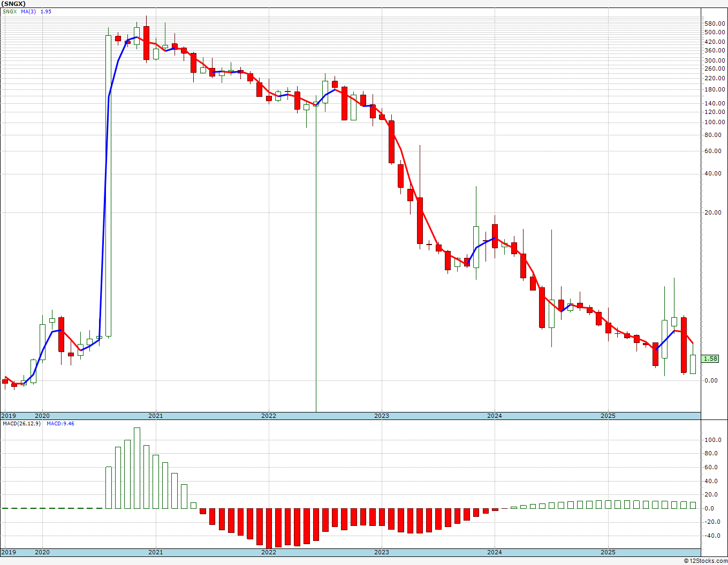The height and width of the screenshot is (565, 728).
Task: Click the MACD(26,12,9) indicator label
Action: point(21,424)
